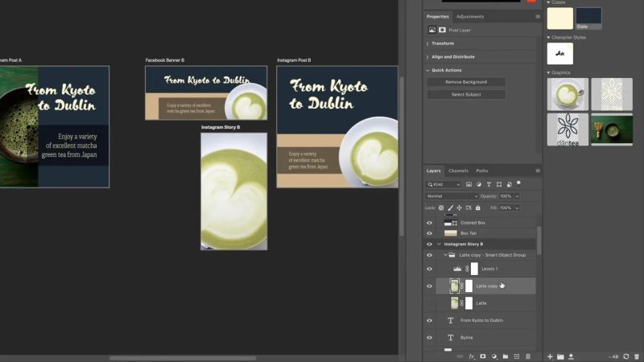
Task: Lock transparent pixels icon in Layers panel
Action: (x=441, y=208)
